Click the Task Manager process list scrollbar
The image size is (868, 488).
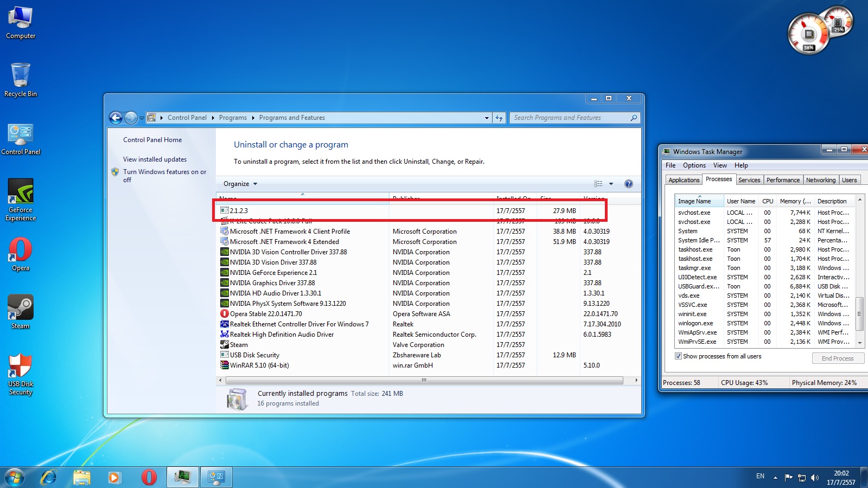(x=859, y=313)
